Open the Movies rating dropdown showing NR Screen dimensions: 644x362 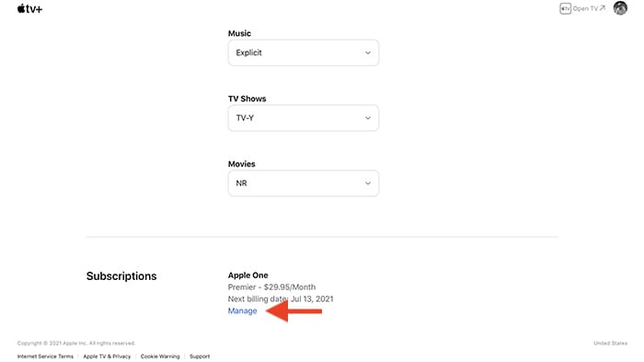coord(304,183)
